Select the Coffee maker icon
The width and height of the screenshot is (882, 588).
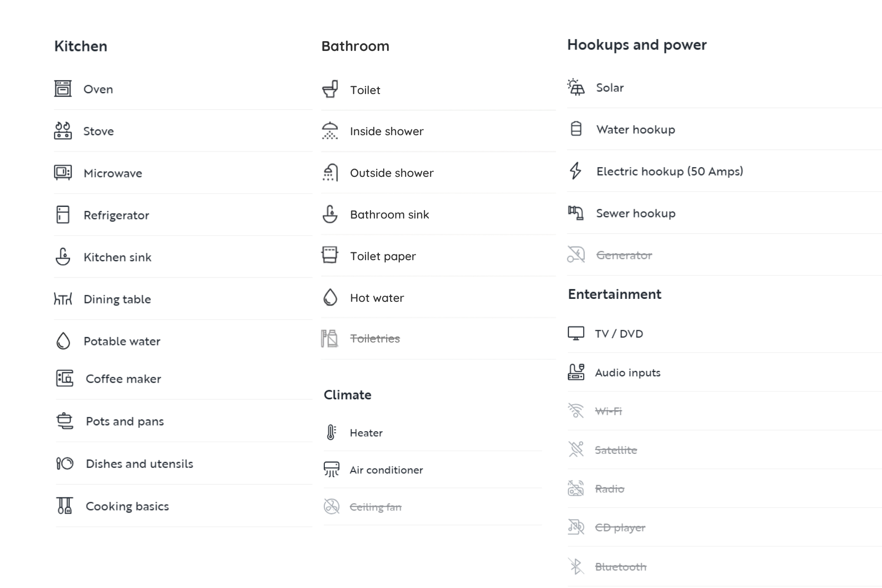coord(65,378)
